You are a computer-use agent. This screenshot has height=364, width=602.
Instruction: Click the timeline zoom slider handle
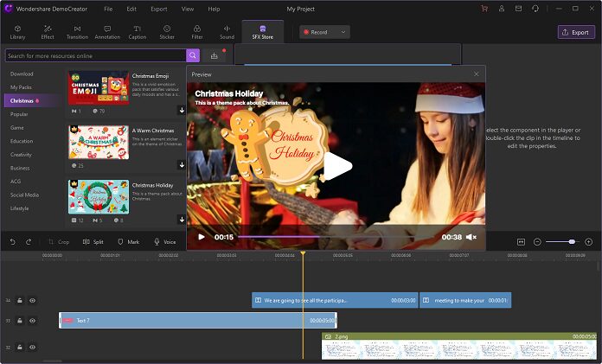tap(572, 242)
